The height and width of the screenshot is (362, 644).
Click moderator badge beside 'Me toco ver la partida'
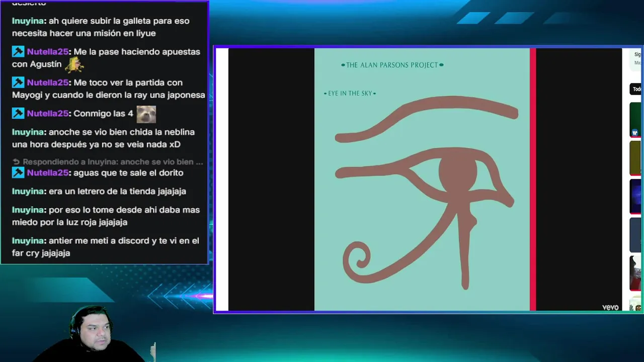click(18, 82)
